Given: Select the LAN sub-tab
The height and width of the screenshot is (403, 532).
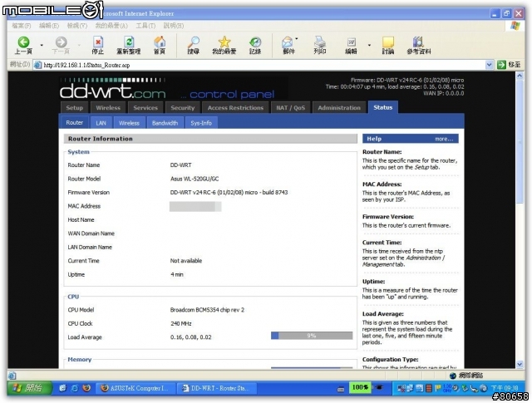Looking at the screenshot, I should 101,123.
